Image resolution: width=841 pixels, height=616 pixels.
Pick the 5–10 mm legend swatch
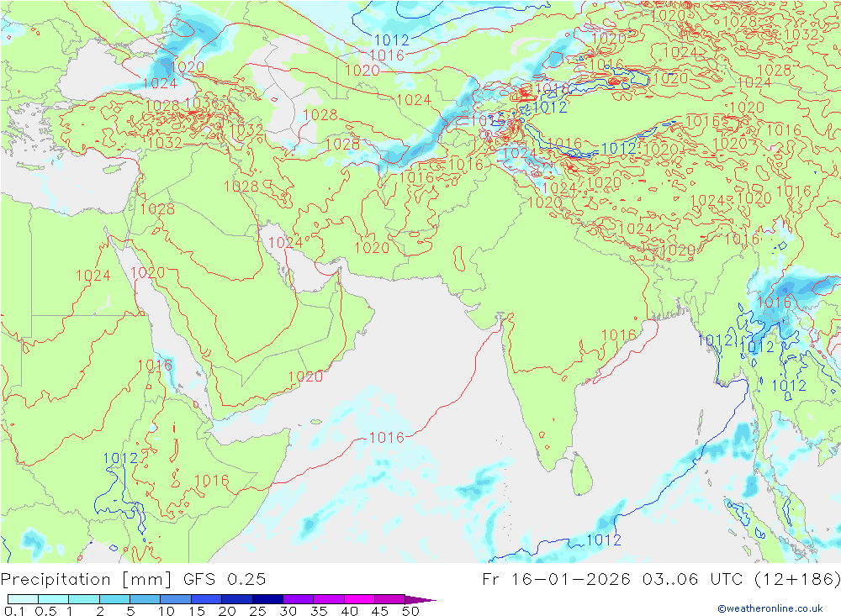(x=145, y=599)
